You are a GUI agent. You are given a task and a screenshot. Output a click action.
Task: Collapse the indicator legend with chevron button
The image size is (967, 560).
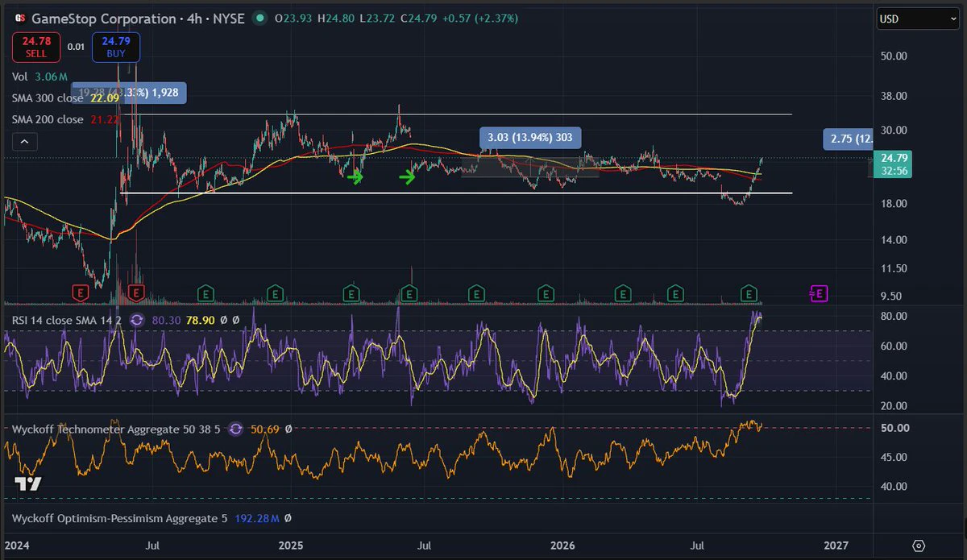(24, 143)
